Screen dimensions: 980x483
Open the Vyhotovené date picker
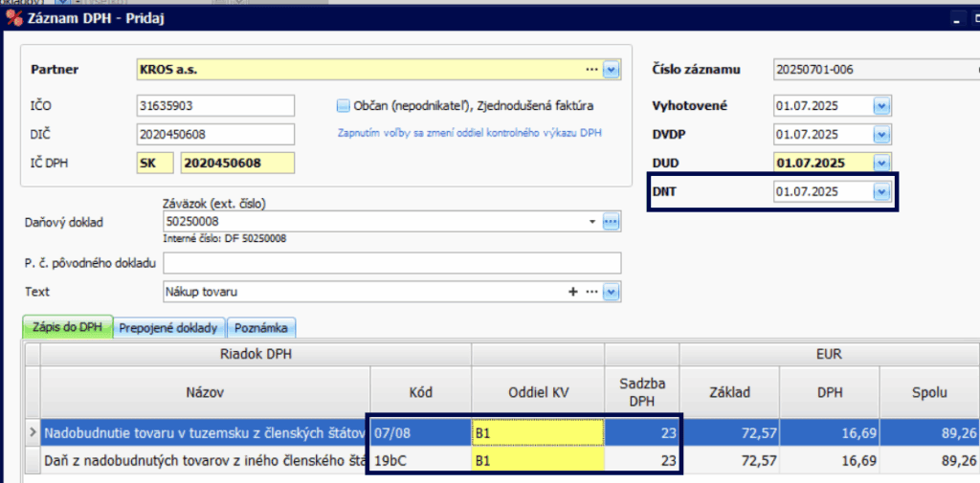click(x=881, y=106)
